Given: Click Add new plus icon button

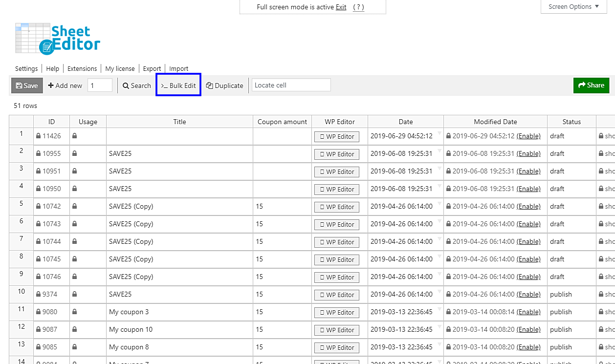Looking at the screenshot, I should click(65, 86).
